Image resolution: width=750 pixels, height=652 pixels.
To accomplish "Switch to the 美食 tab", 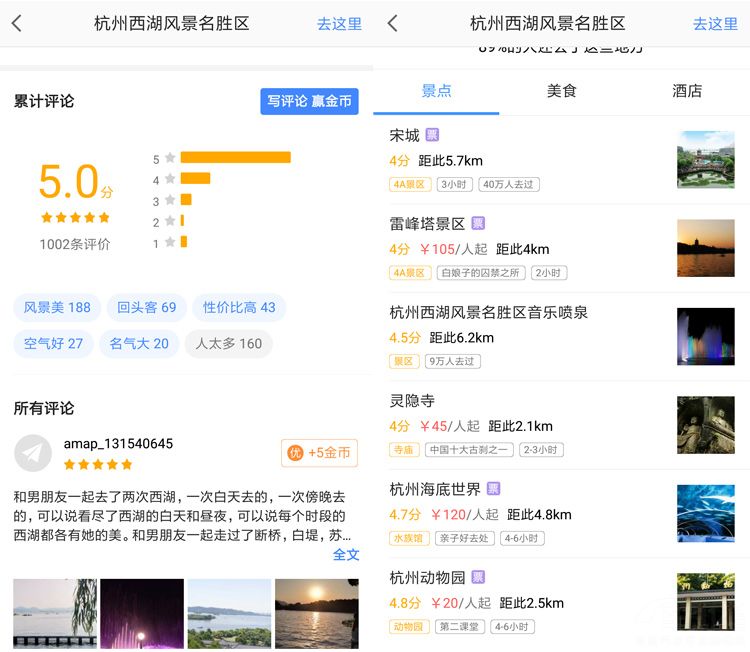I will (561, 91).
